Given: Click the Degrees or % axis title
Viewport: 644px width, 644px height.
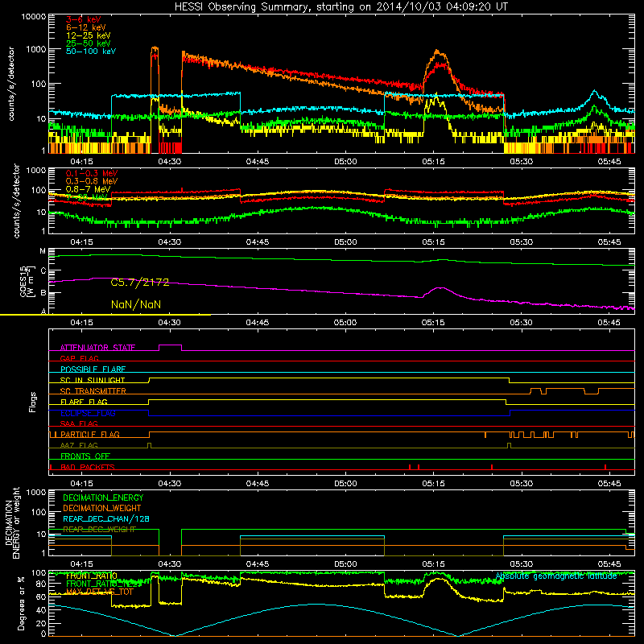Looking at the screenshot, I should click(x=21, y=603).
